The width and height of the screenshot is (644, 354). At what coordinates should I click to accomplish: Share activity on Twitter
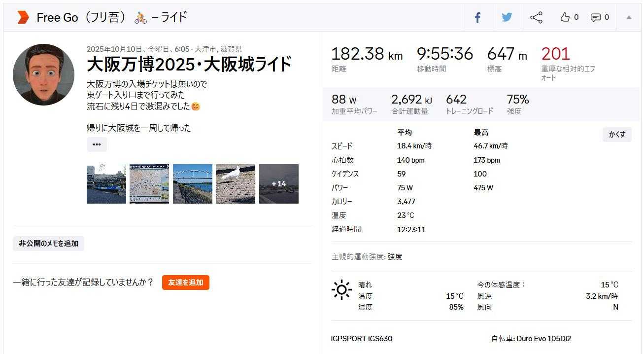[507, 18]
